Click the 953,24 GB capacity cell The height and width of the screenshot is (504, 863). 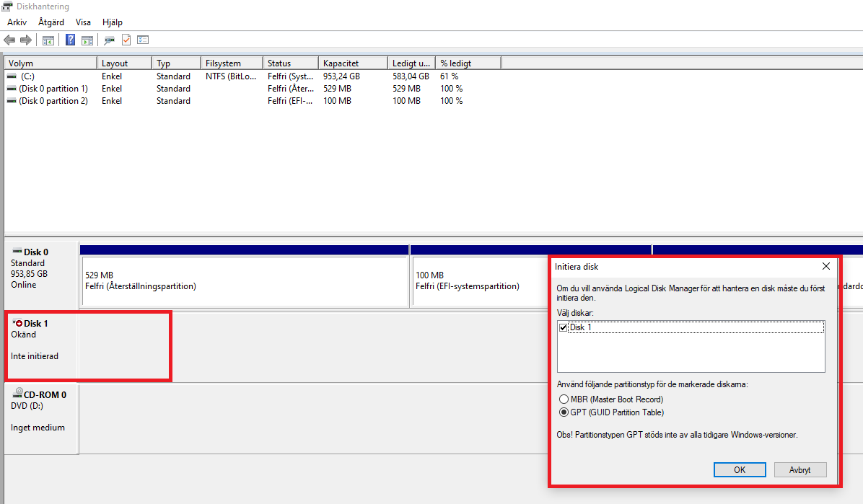[x=342, y=76]
